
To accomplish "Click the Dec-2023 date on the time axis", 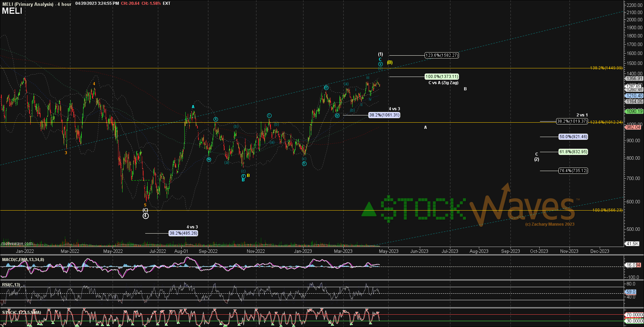I will click(x=600, y=251).
